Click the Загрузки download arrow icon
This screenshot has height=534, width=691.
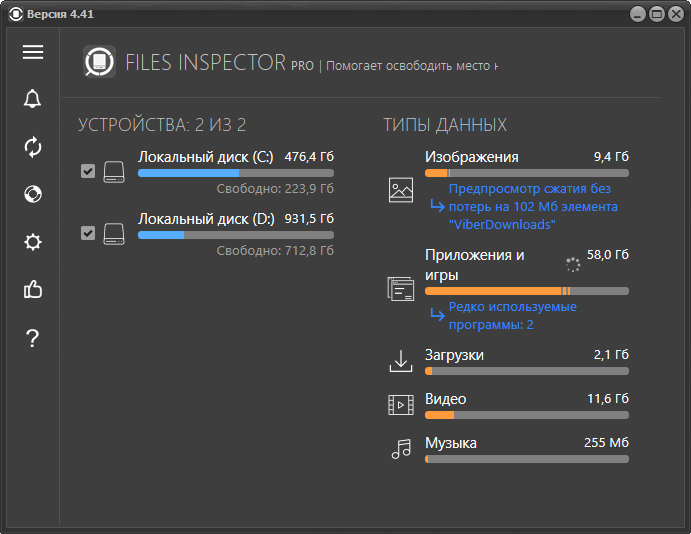click(x=401, y=361)
